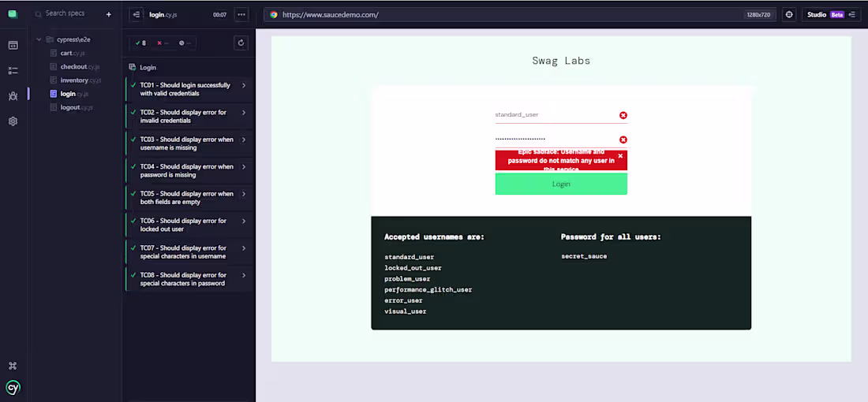Expand TC04 password missing chevron
The width and height of the screenshot is (868, 402).
click(244, 166)
